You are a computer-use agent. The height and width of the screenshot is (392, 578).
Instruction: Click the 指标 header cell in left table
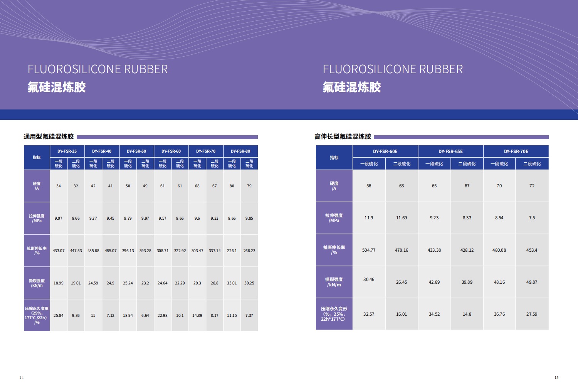click(37, 157)
